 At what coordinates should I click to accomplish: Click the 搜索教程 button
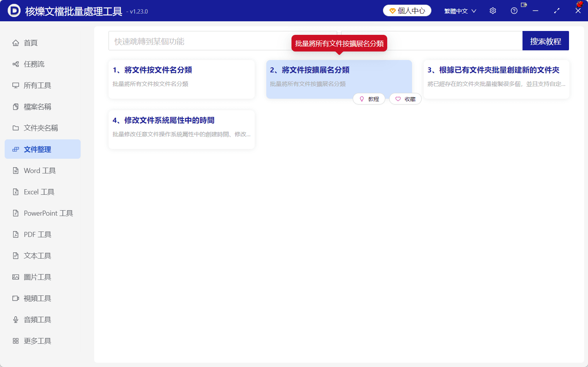[546, 41]
